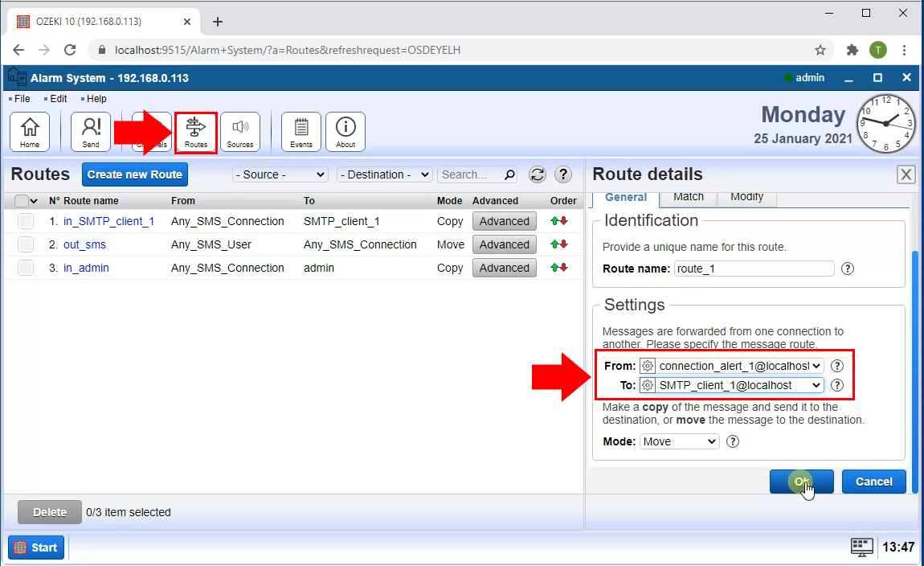Open the Edit menu
Viewport: 924px width, 566px height.
(x=59, y=98)
